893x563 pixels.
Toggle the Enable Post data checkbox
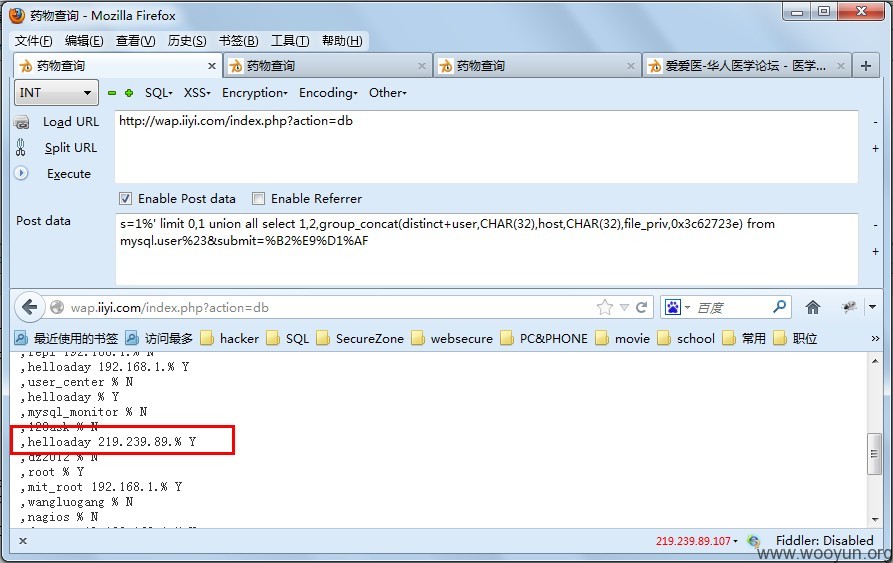point(125,199)
